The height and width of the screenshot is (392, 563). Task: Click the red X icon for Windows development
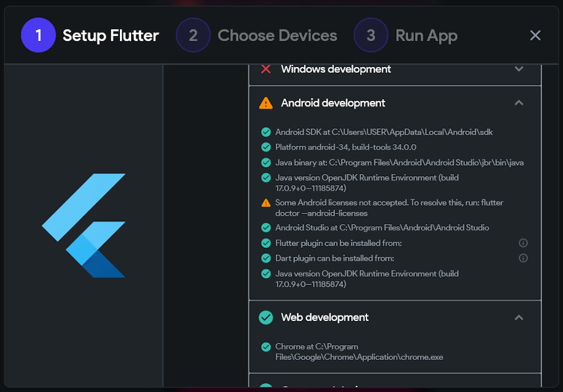coord(266,69)
